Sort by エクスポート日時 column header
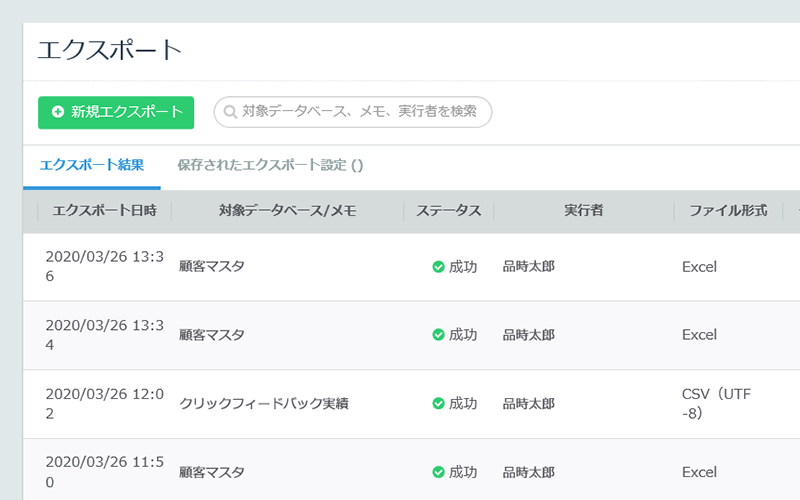 coord(105,211)
